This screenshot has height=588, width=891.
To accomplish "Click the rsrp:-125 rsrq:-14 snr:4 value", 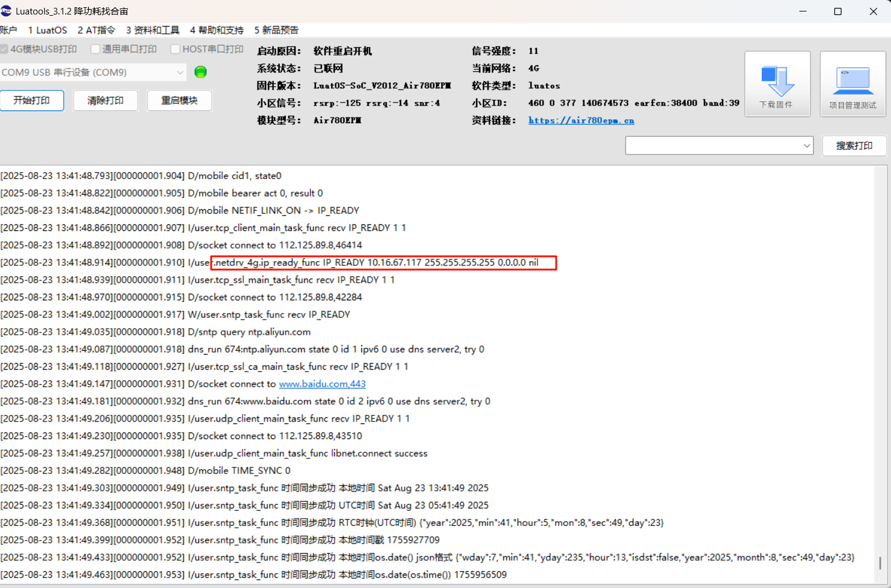I will (376, 103).
